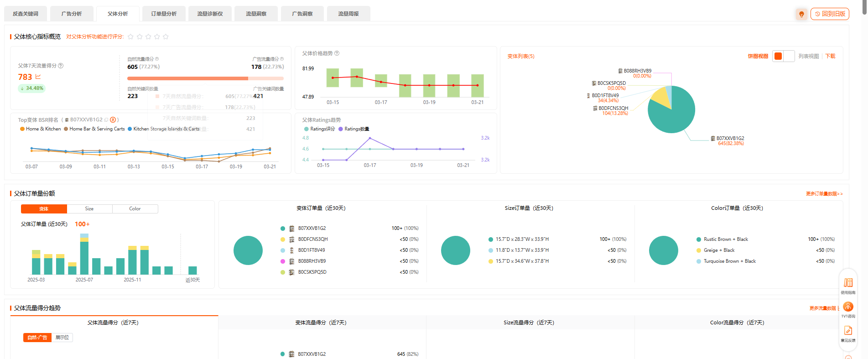Rate the feature with the fifth star

point(166,36)
